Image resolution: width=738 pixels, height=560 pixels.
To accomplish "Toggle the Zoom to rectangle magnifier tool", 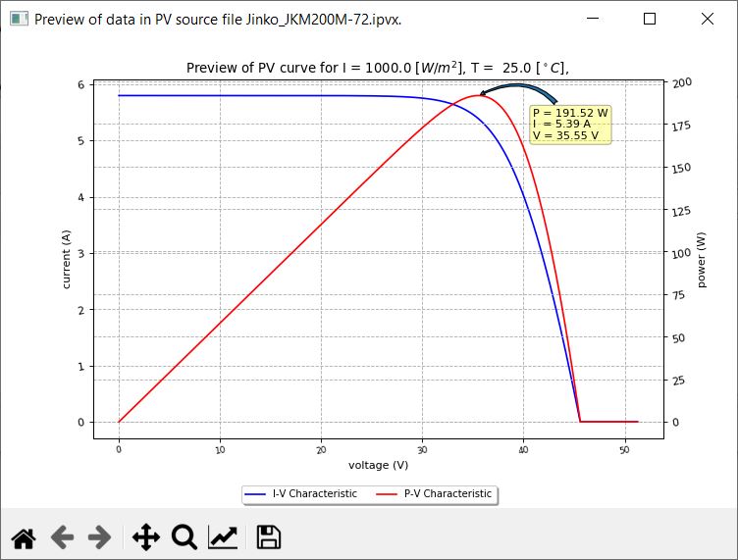I will pyautogui.click(x=184, y=536).
